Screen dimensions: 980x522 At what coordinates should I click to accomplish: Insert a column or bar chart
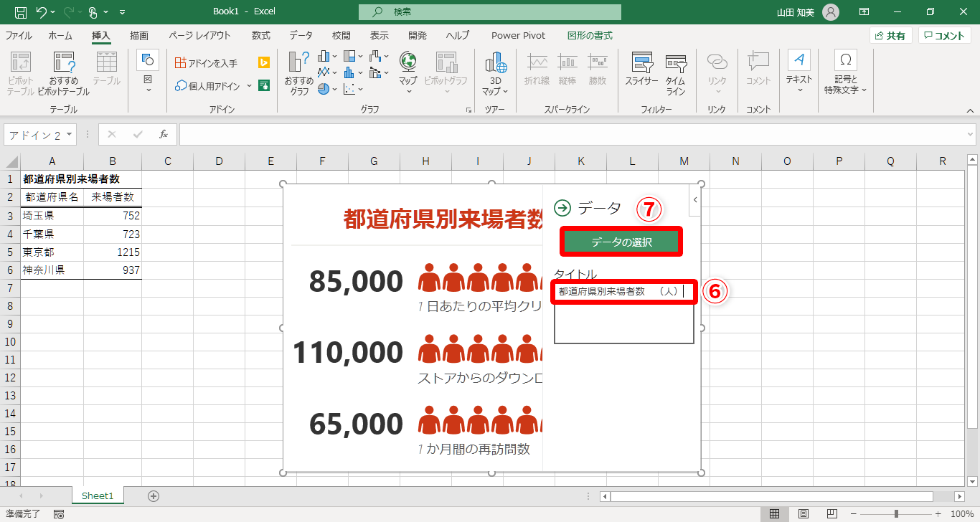point(327,56)
